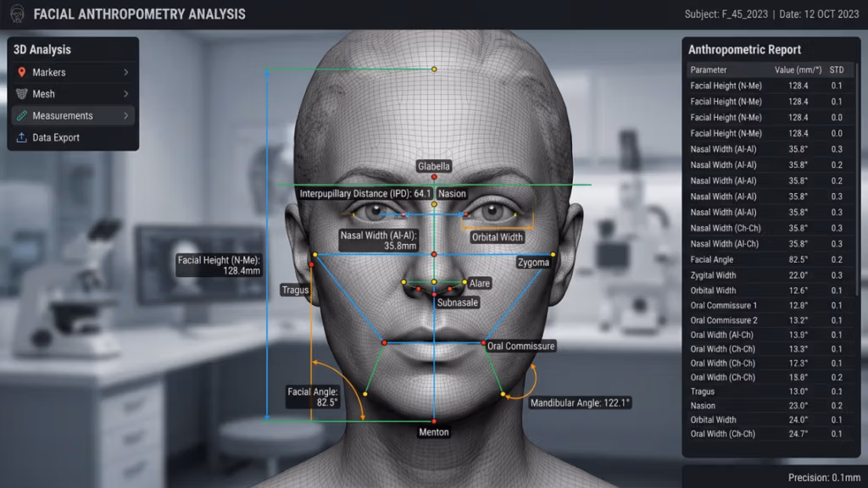The image size is (868, 488).
Task: Click the Parameter column header
Action: (709, 69)
